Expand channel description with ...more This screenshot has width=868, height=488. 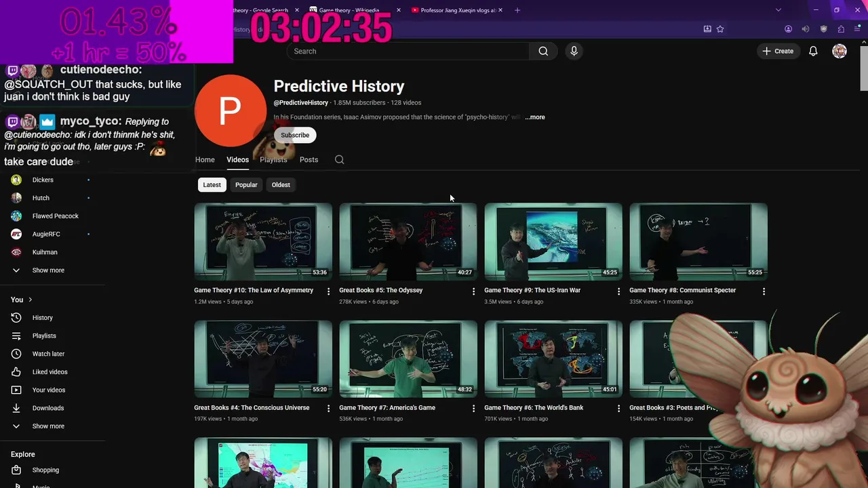(x=534, y=117)
